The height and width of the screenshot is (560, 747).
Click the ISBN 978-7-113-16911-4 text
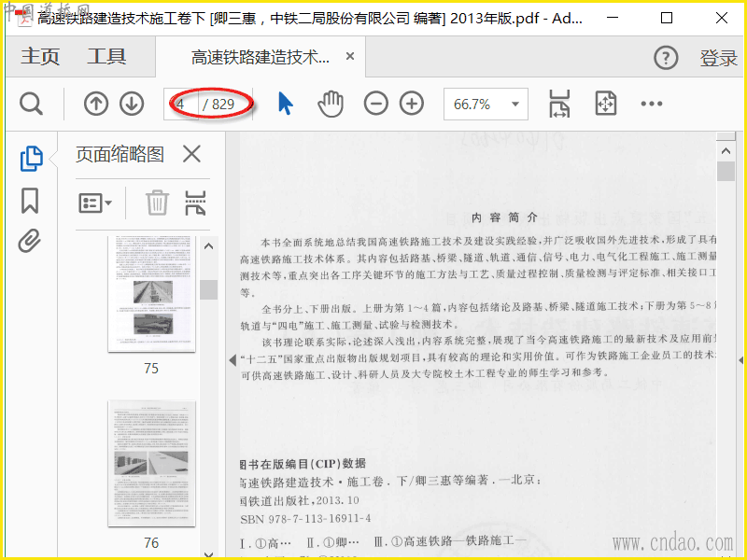(x=305, y=519)
